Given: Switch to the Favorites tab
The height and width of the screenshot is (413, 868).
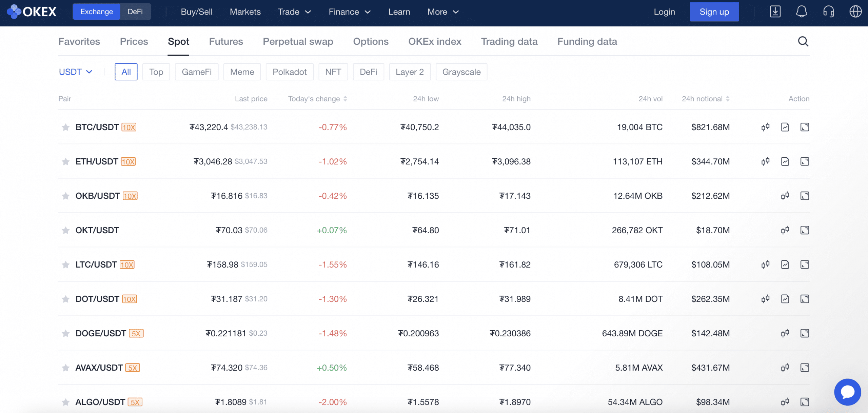Looking at the screenshot, I should coord(79,41).
